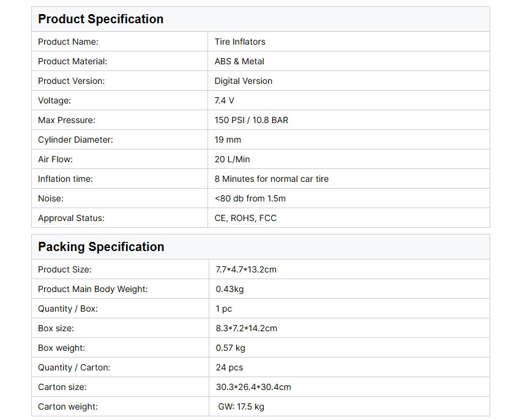The image size is (519, 420).
Task: Select the 150 PSI / 10.8 BAR value
Action: (251, 120)
